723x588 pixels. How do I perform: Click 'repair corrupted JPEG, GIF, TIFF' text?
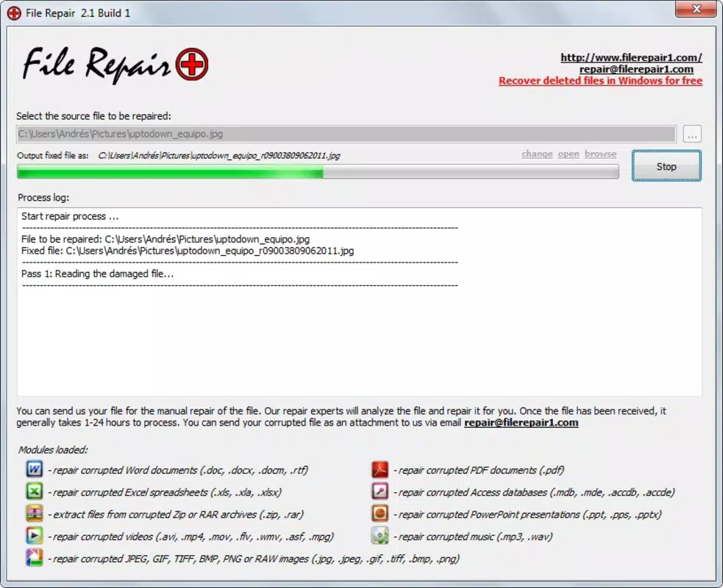254,559
